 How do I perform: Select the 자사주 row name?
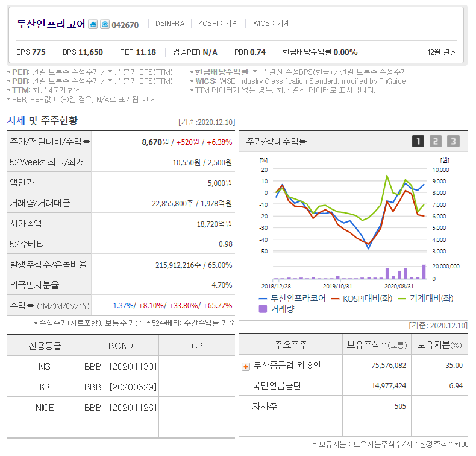[265, 406]
